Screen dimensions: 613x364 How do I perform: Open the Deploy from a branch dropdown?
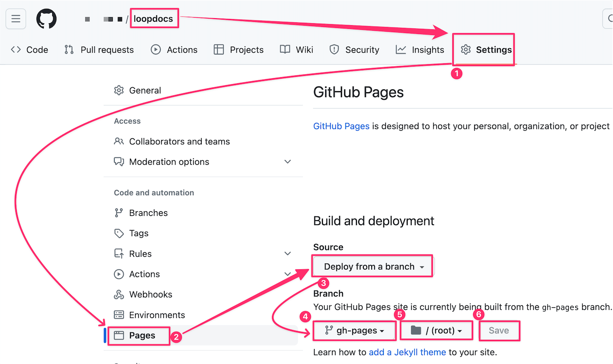[x=373, y=267]
